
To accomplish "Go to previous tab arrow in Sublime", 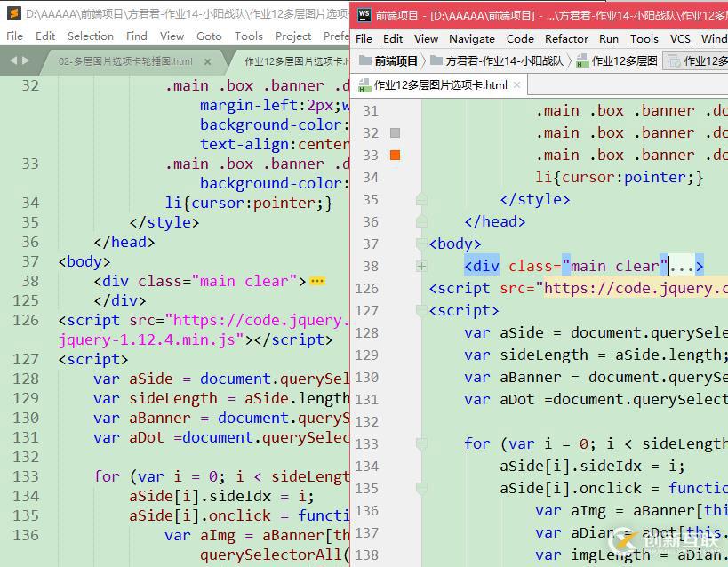I will [13, 60].
